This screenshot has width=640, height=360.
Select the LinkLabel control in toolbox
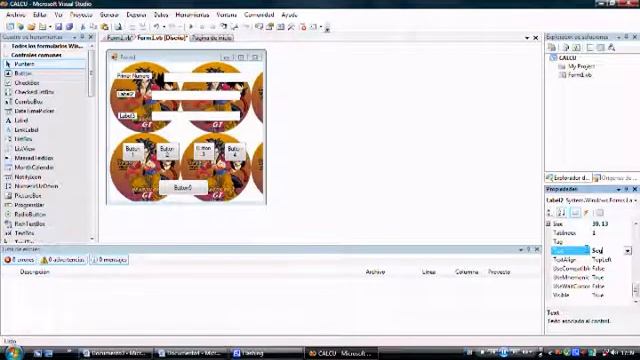point(44,130)
